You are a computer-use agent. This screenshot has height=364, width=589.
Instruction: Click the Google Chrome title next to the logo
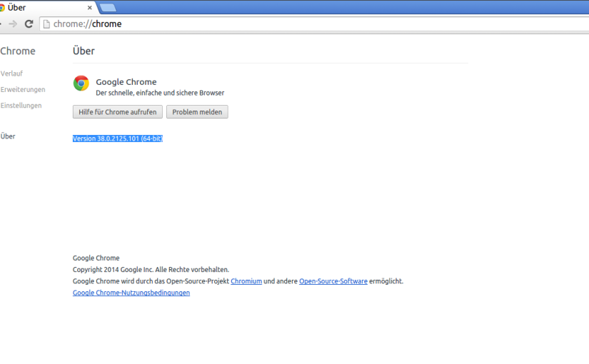point(126,82)
